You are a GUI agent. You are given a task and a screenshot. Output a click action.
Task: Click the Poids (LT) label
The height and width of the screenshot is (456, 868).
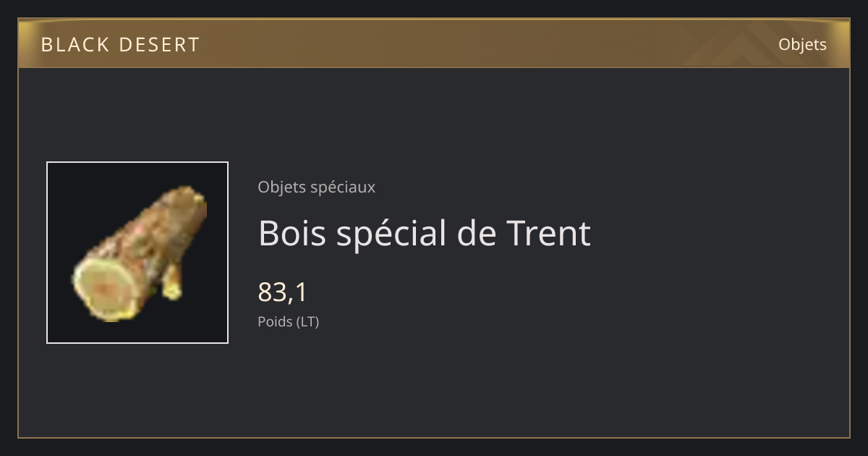coord(288,321)
